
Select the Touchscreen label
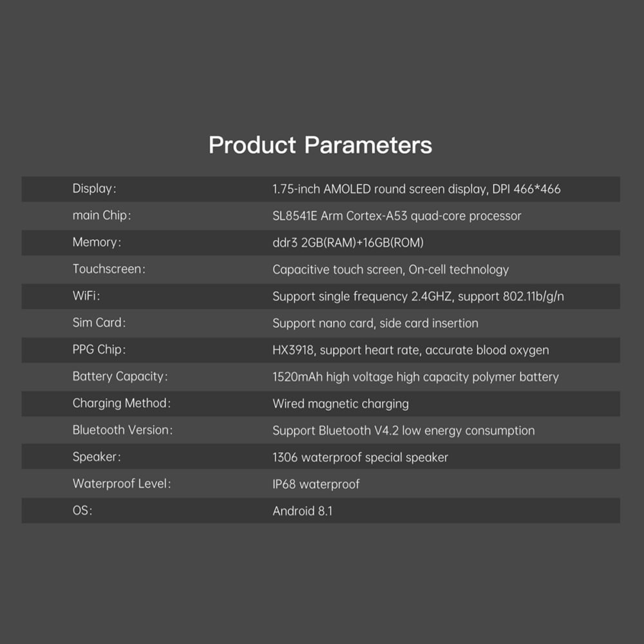coord(109,269)
